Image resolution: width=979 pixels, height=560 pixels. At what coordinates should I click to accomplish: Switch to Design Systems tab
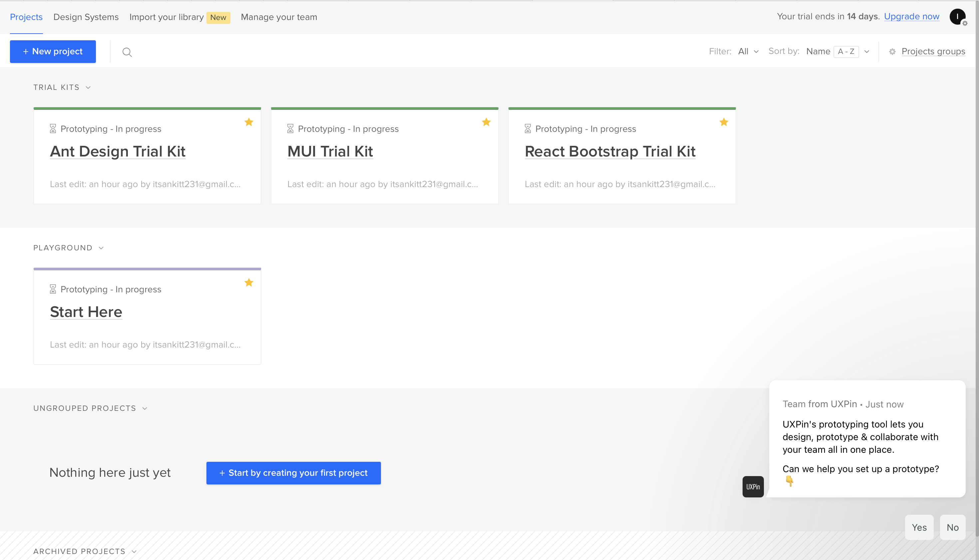click(x=86, y=17)
